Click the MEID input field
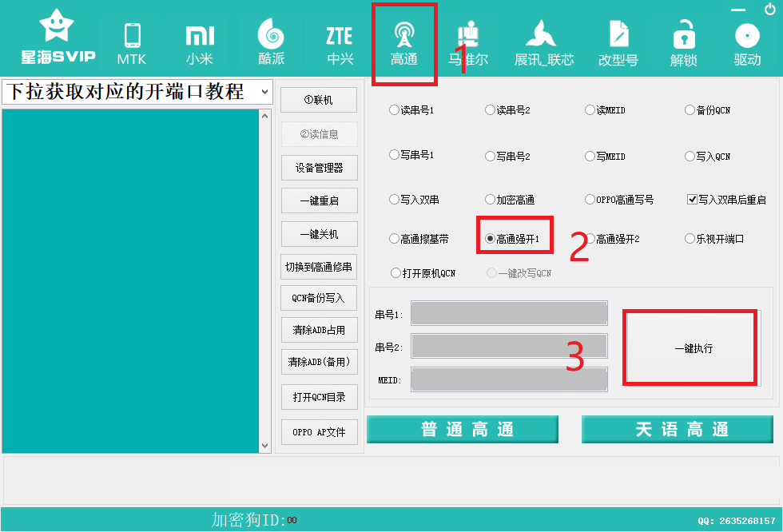The width and height of the screenshot is (783, 532). pos(509,379)
